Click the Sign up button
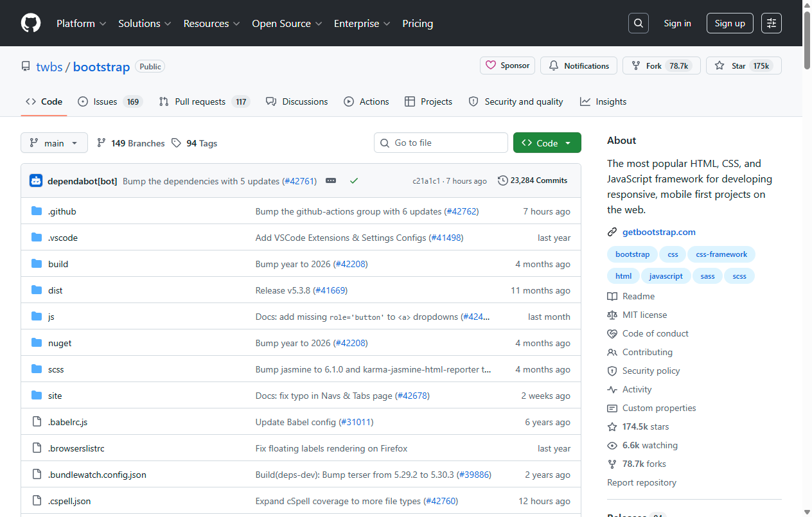This screenshot has height=517, width=812. (730, 23)
